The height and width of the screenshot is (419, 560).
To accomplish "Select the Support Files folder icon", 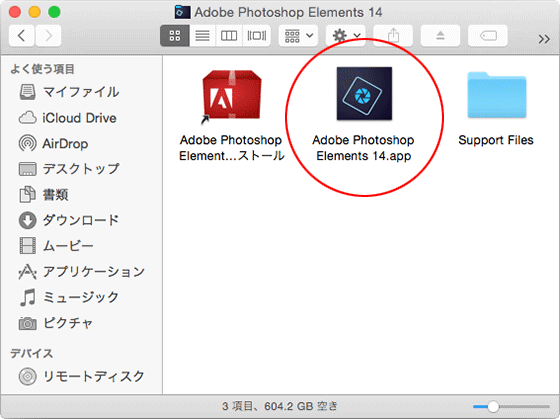I will (x=497, y=95).
